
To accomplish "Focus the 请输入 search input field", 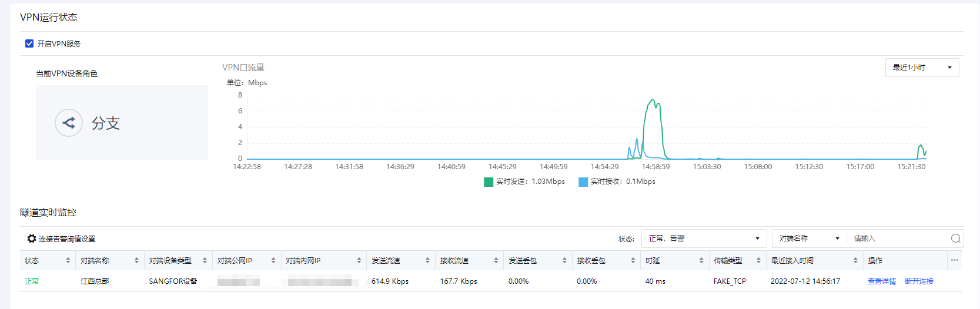I will (898, 239).
